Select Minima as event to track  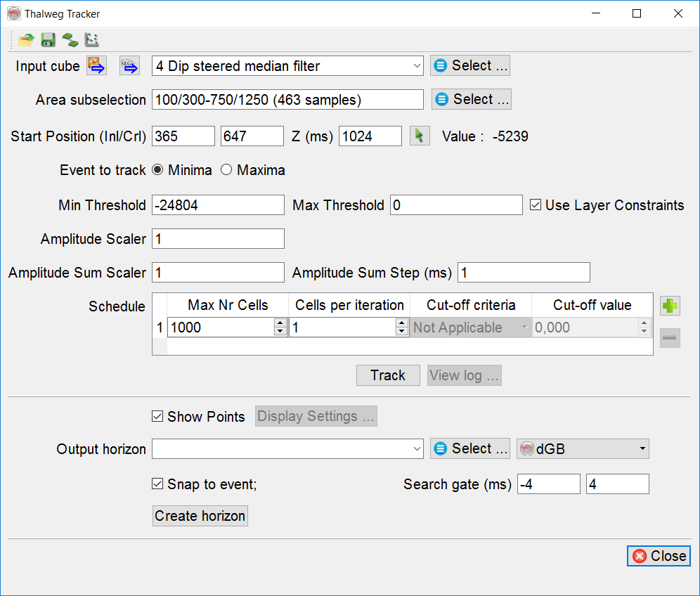click(157, 169)
